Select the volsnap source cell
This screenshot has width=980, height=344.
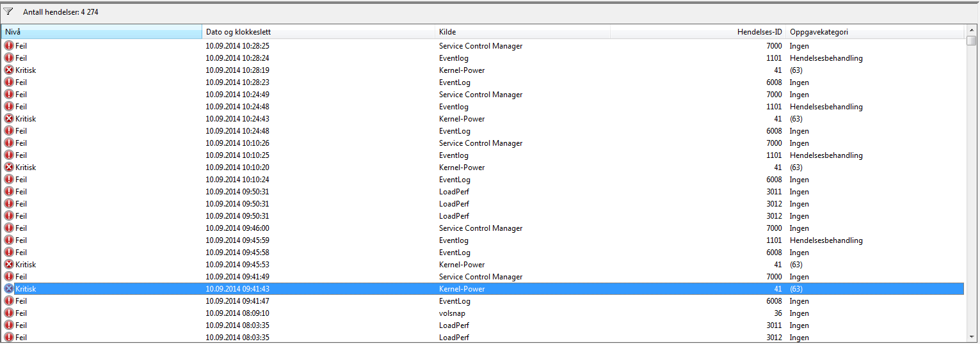pyautogui.click(x=451, y=313)
